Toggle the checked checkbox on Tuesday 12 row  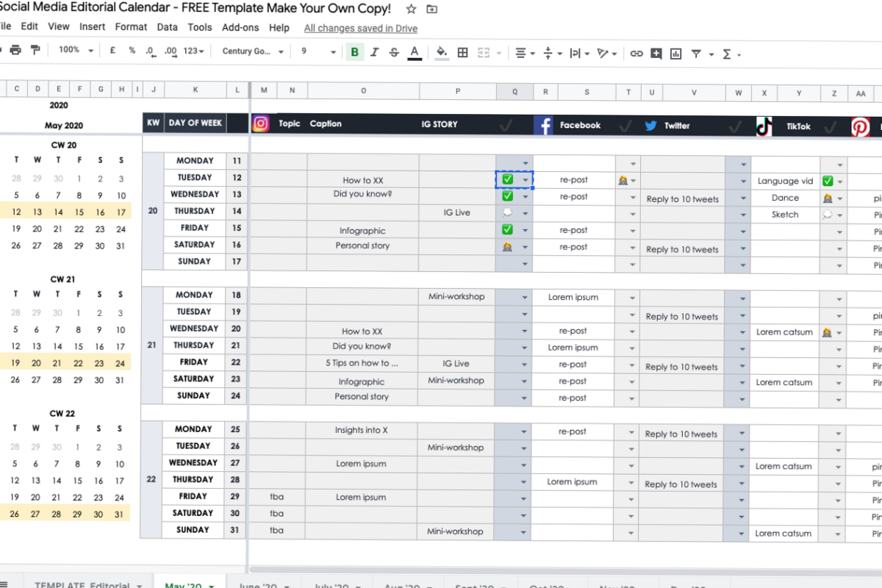coord(508,179)
